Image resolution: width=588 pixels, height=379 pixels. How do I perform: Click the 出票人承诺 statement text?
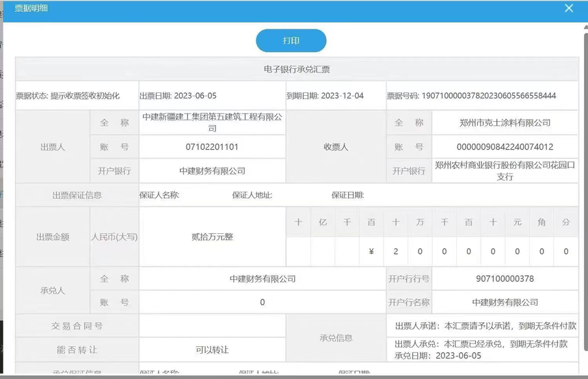[x=485, y=326]
